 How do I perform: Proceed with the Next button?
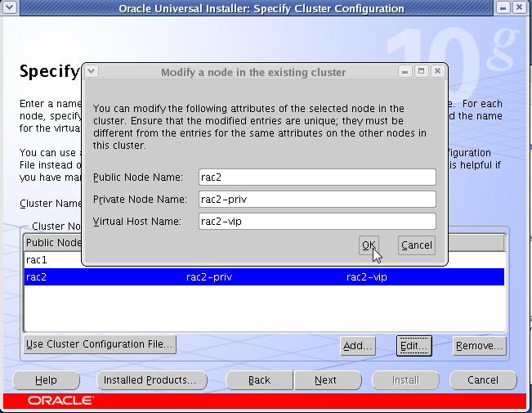click(x=326, y=380)
